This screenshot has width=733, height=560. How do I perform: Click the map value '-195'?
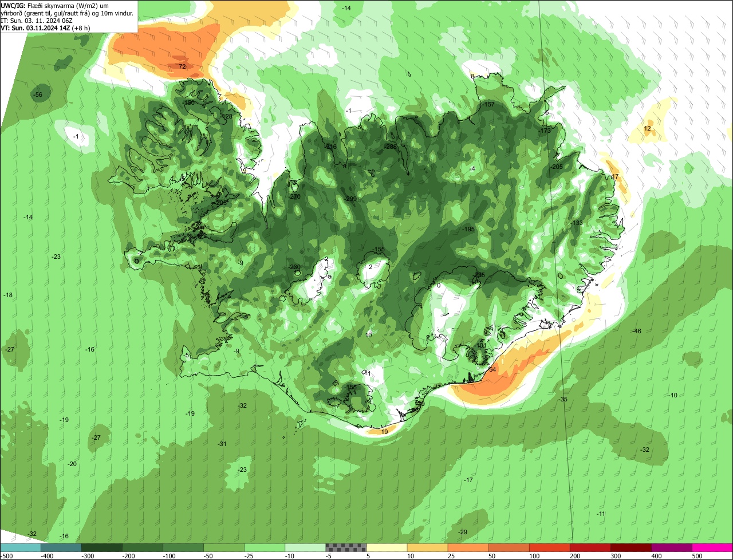(468, 229)
